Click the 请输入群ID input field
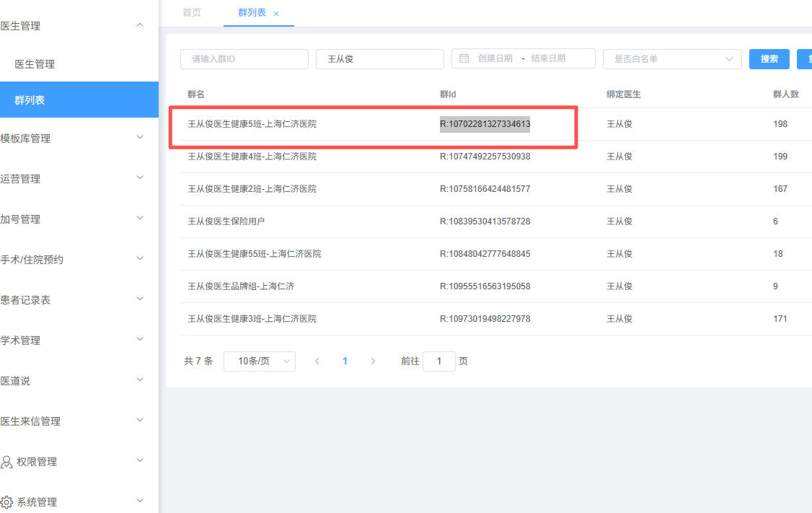812x513 pixels. (244, 59)
